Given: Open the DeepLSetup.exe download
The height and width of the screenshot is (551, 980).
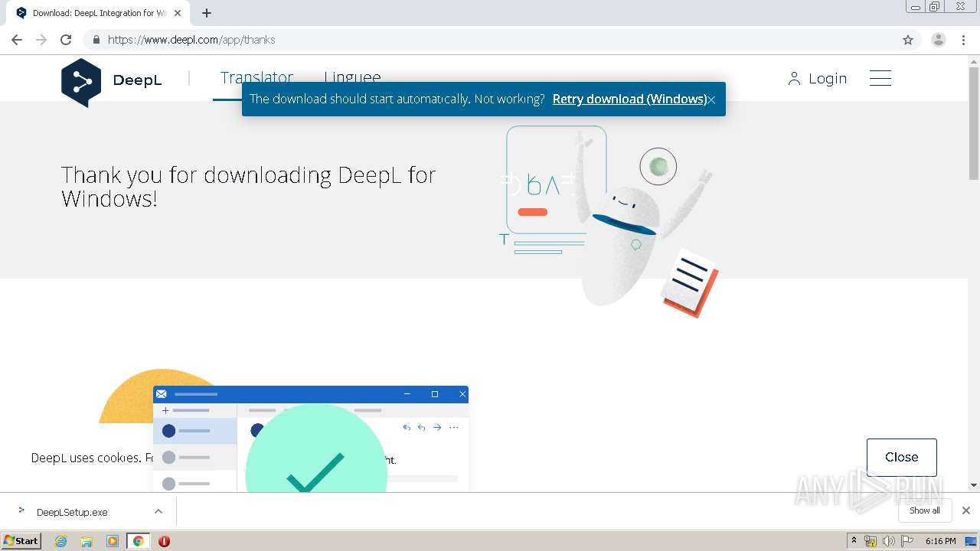Looking at the screenshot, I should click(72, 512).
